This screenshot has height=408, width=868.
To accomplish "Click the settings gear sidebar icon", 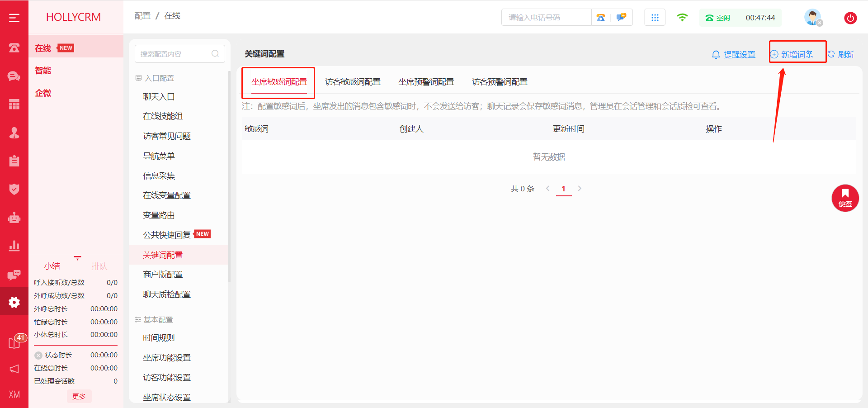I will [14, 302].
